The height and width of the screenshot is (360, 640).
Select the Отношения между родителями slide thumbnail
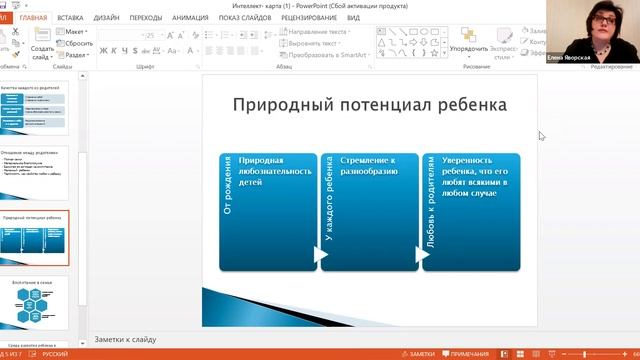coord(34,173)
